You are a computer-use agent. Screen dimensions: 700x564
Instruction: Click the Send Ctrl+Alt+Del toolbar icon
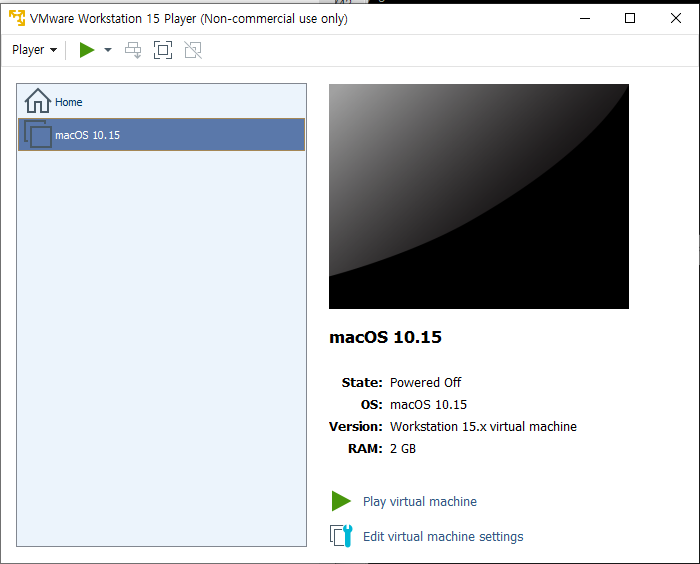133,50
